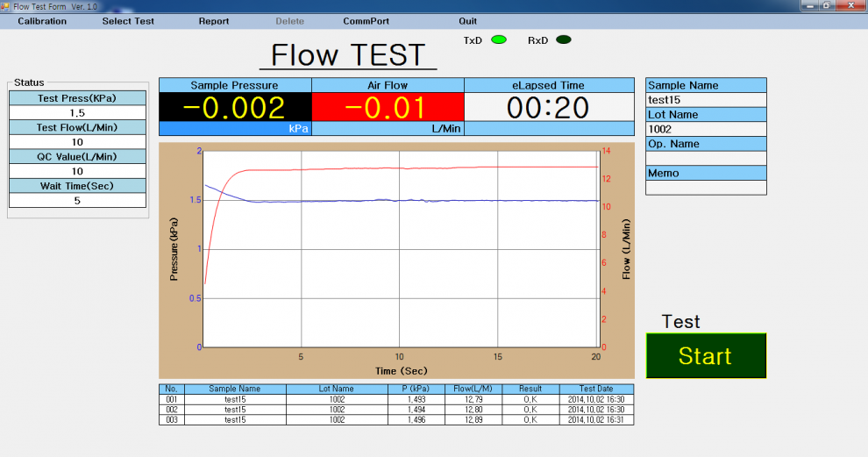Select result row 003 in the table
Image resolution: width=868 pixels, height=457 pixels.
pos(396,420)
